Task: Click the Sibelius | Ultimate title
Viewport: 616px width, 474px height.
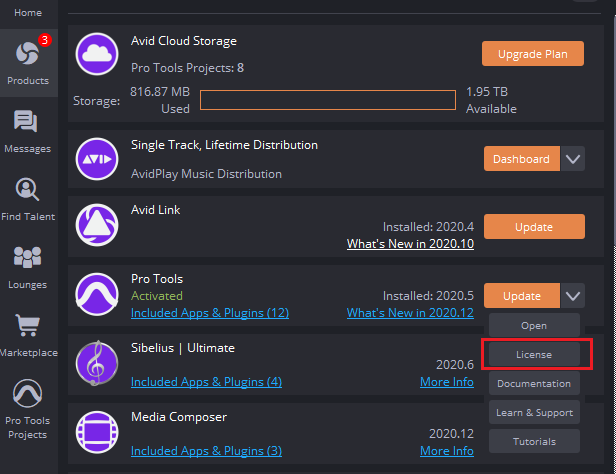Action: (x=183, y=348)
